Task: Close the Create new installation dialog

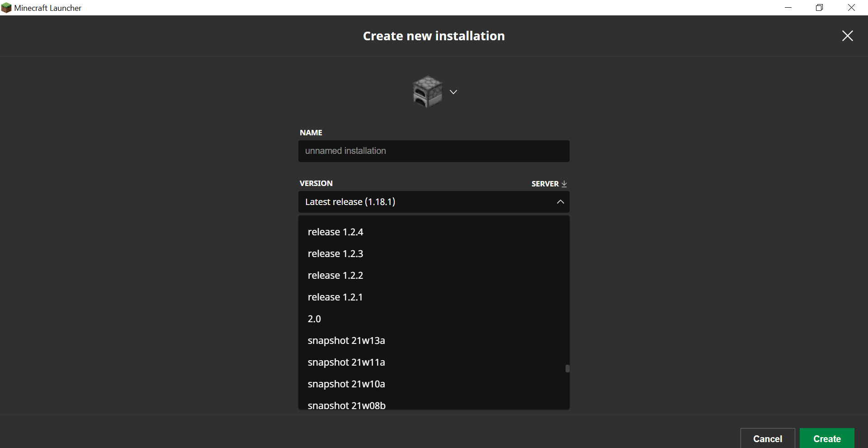Action: pyautogui.click(x=847, y=36)
